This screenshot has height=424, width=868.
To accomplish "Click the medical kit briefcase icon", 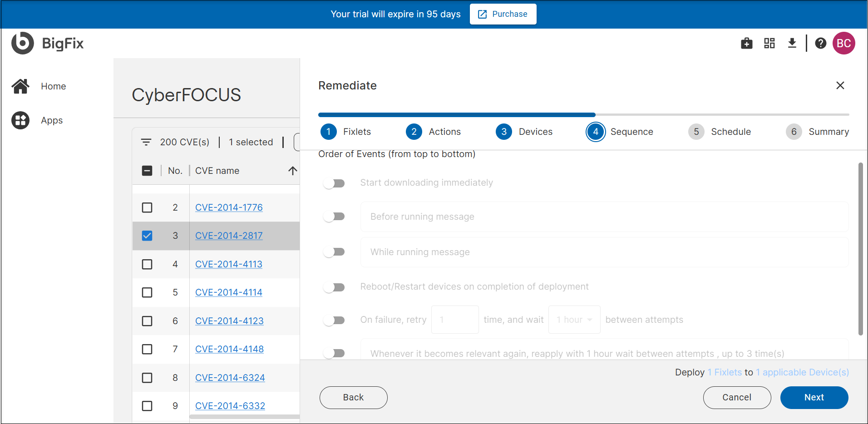I will point(746,43).
